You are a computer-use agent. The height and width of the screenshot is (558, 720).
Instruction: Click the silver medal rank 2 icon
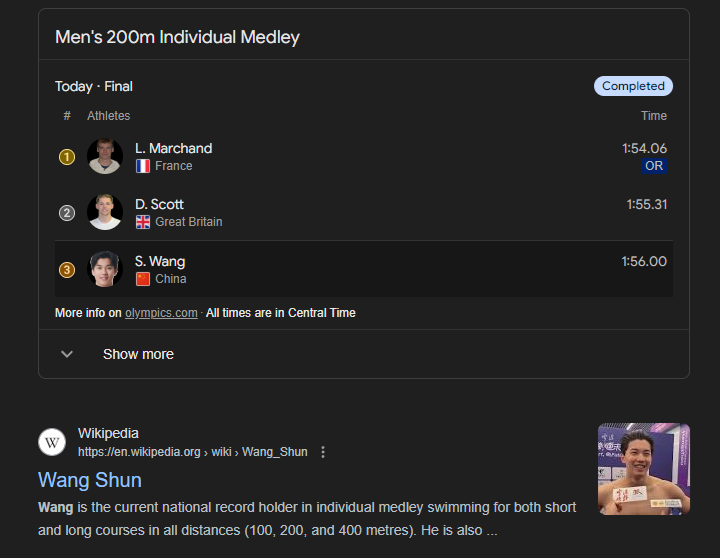[67, 213]
